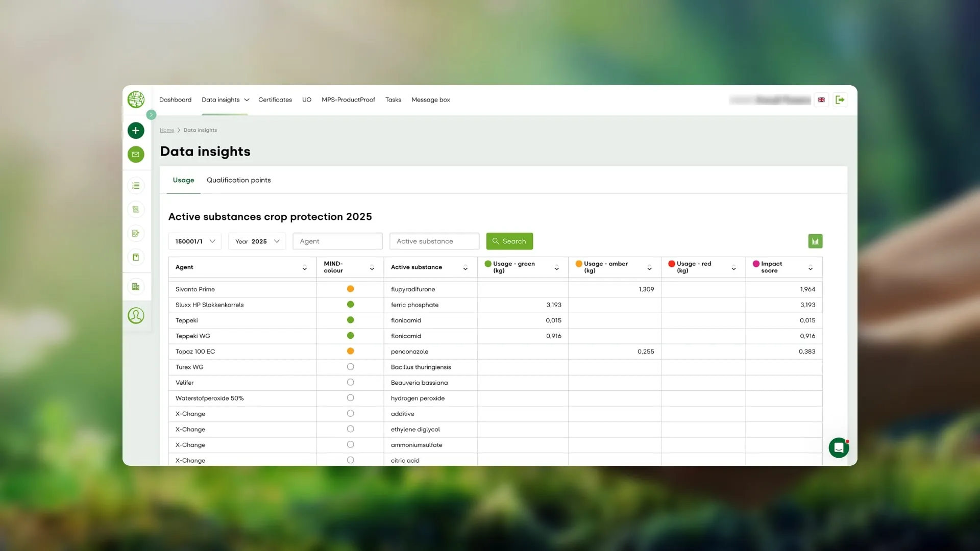This screenshot has width=980, height=551.
Task: Click the user profile icon in sidebar
Action: [136, 316]
